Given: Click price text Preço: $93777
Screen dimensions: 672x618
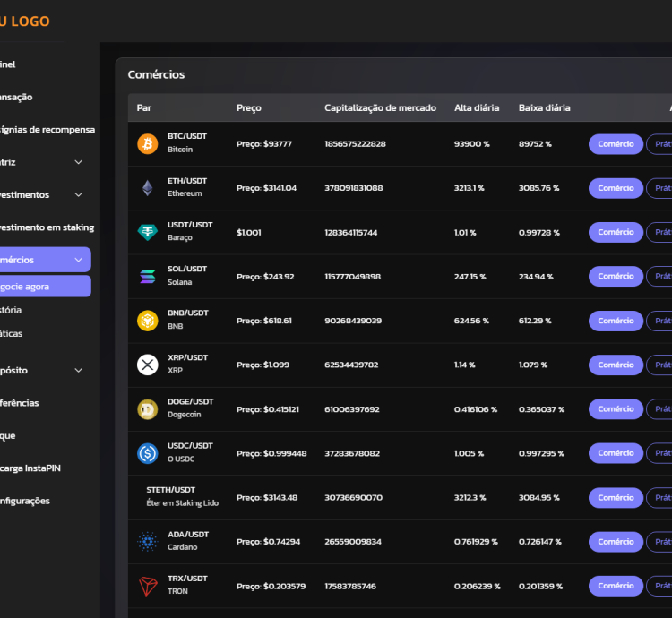Looking at the screenshot, I should click(264, 144).
